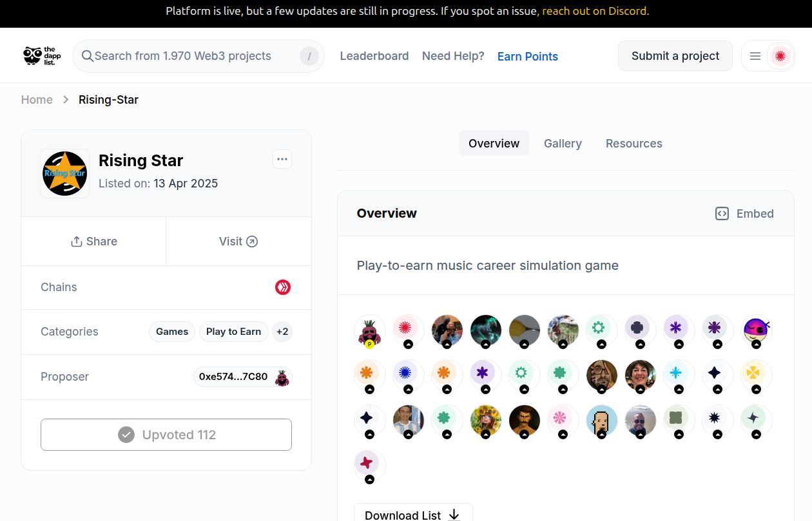Click the dark clover avatar on lavender
This screenshot has height=521, width=812.
click(637, 328)
